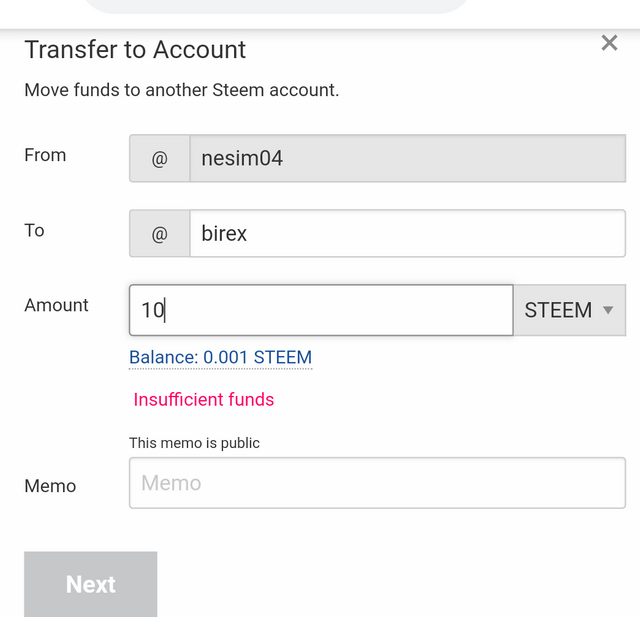
Task: Click the From field showing nesim04
Action: click(x=407, y=159)
